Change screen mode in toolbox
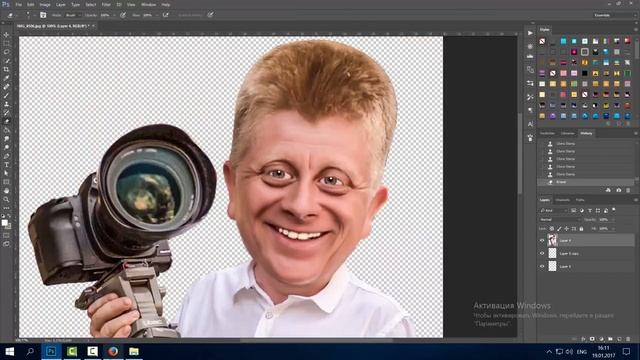The height and width of the screenshot is (360, 640). [x=6, y=244]
